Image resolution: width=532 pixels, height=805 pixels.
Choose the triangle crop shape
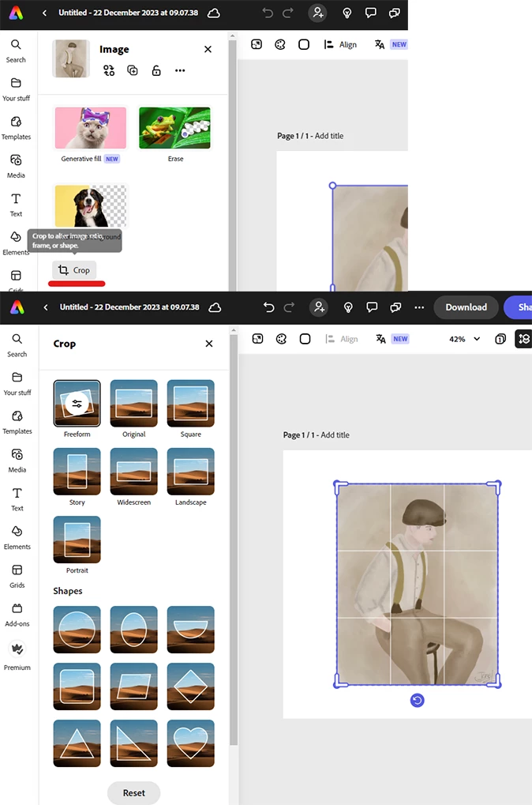tap(77, 743)
